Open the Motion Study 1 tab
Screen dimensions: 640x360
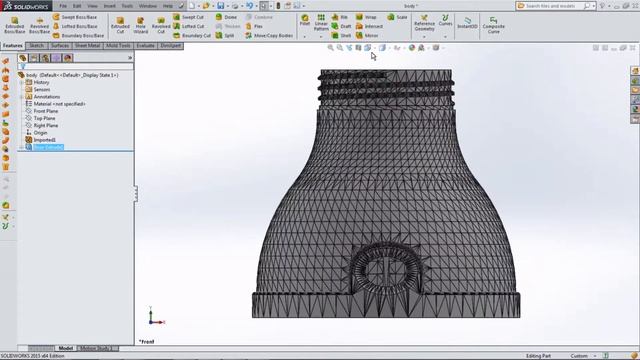96,348
